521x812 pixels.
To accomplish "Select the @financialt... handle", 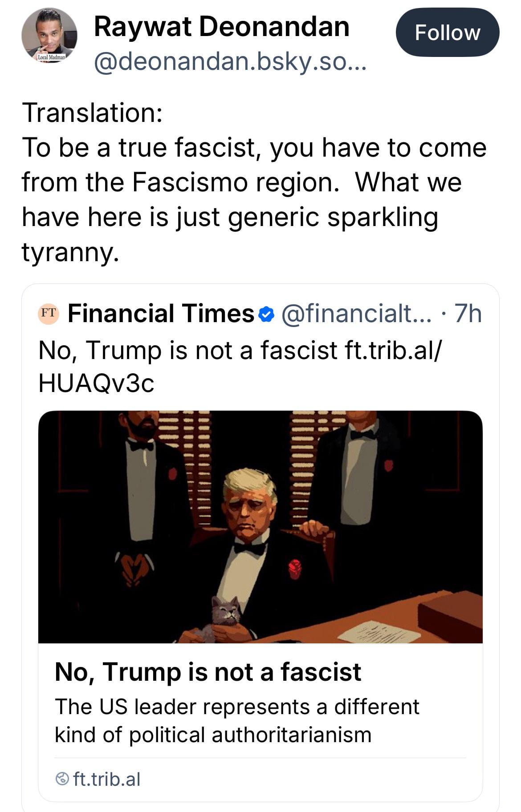I will click(356, 314).
